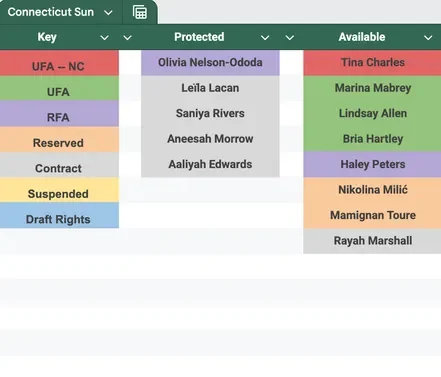
Task: Expand the Connecticut Sun table dropdown
Action: (108, 13)
